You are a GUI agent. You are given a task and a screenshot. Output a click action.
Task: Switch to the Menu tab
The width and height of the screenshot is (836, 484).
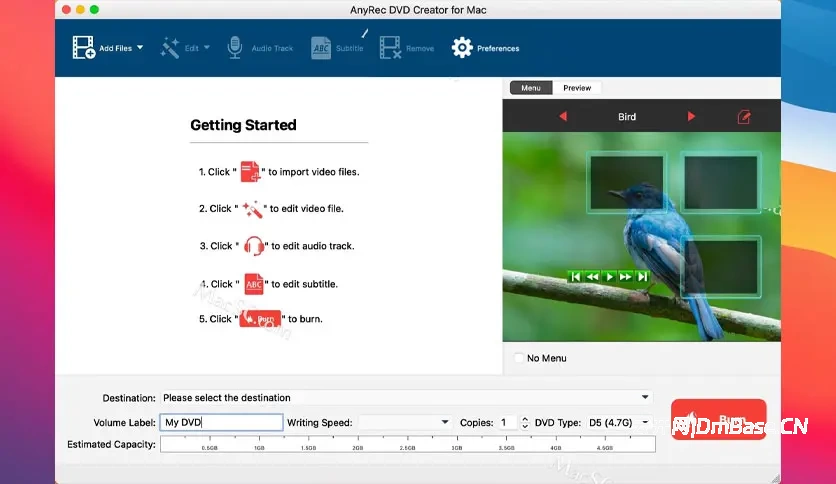[x=530, y=88]
